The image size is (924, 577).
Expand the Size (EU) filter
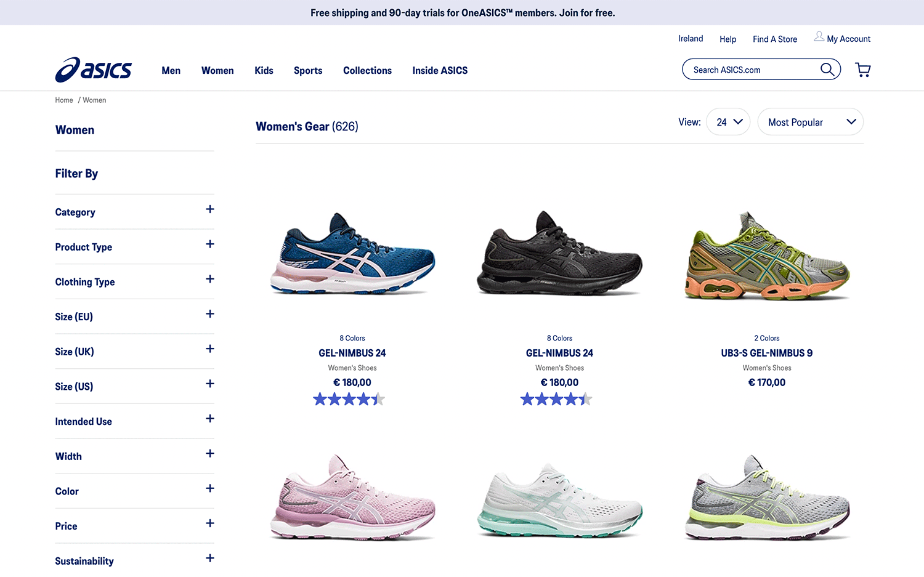point(134,317)
